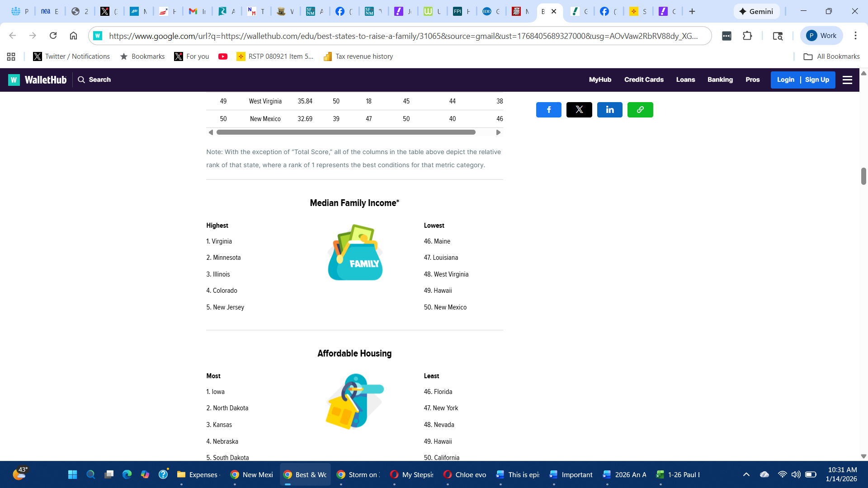Click the Login button
The height and width of the screenshot is (488, 868).
point(785,80)
